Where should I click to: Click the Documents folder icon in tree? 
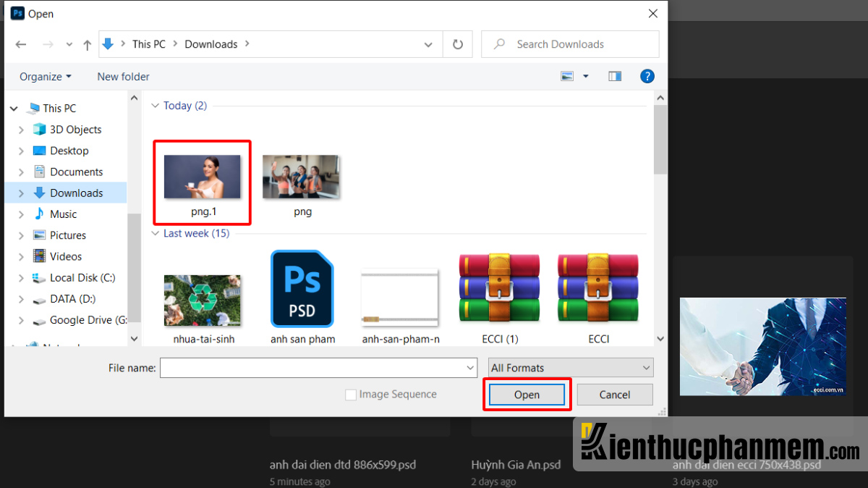coord(40,172)
